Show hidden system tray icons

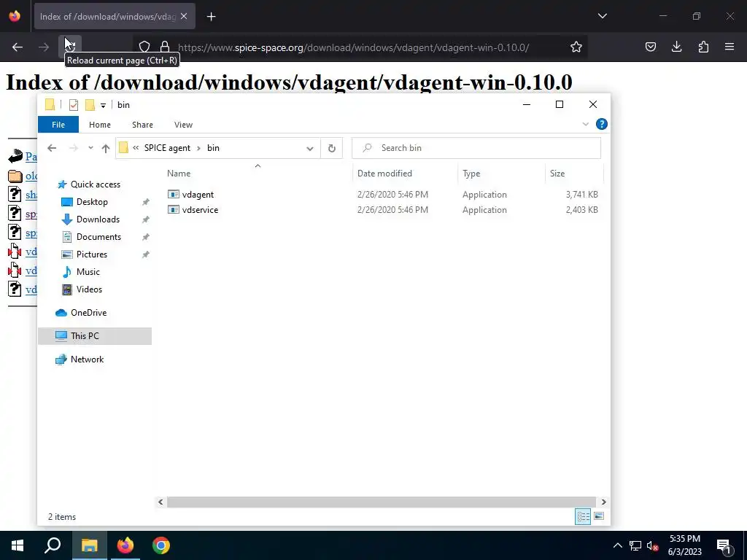(x=617, y=545)
